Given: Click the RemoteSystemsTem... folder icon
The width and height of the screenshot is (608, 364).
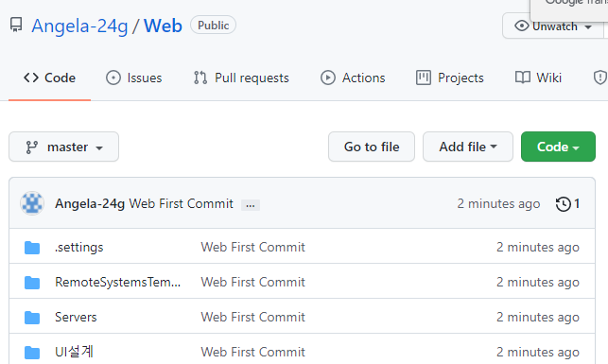Looking at the screenshot, I should point(32,283).
